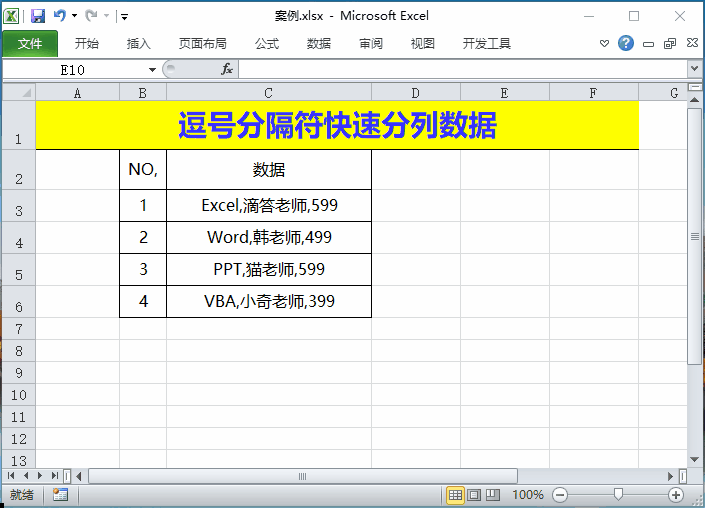Switch to Page Layout view
The width and height of the screenshot is (705, 508).
475,495
